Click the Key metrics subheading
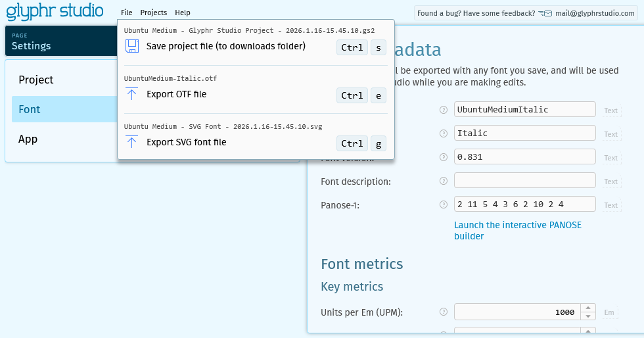Screen dimensions: 644x338 pyautogui.click(x=352, y=287)
